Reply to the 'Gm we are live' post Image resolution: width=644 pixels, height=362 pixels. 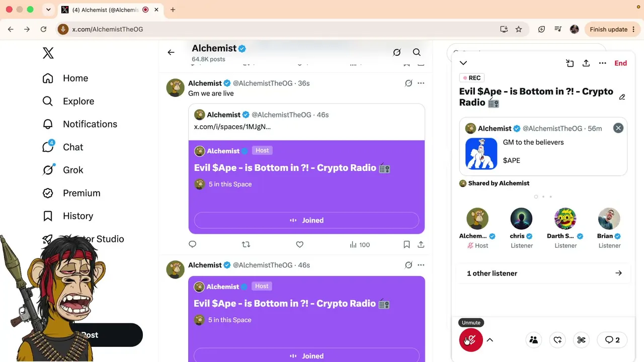tap(192, 245)
